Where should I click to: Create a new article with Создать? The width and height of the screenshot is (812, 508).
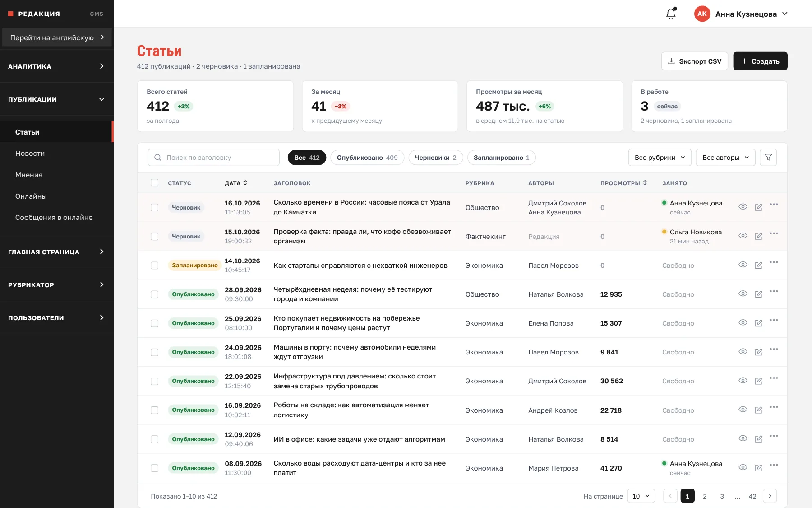(x=760, y=61)
